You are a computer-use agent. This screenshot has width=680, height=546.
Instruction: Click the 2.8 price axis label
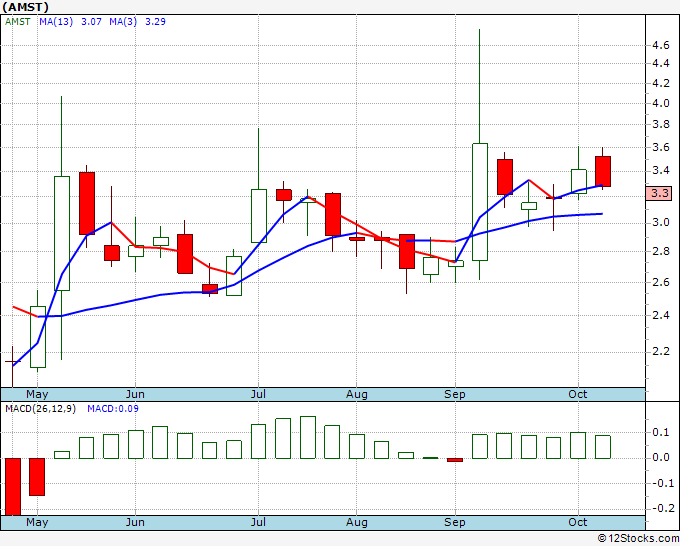(x=660, y=252)
